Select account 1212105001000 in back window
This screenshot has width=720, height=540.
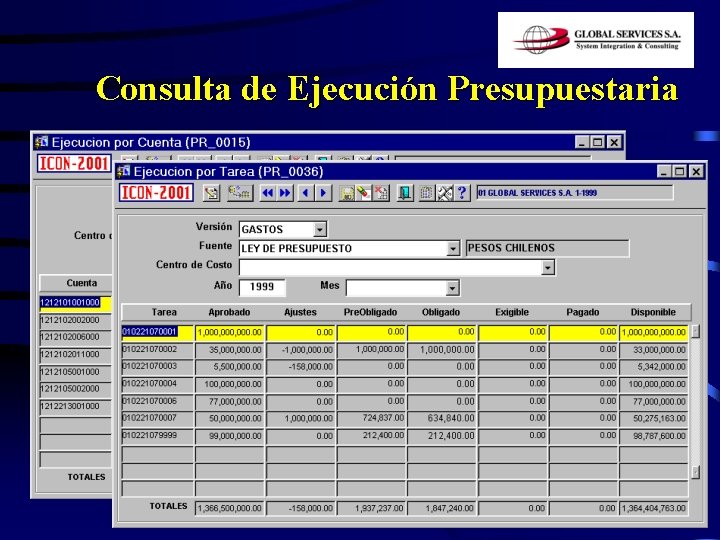pos(76,372)
